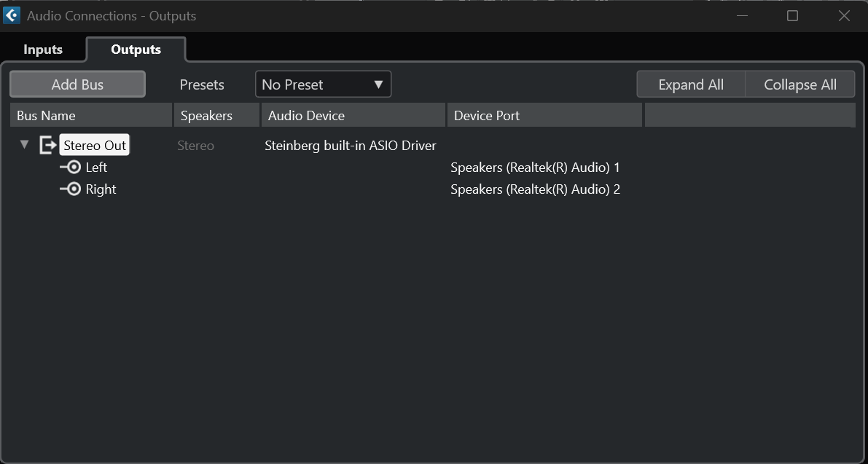Click the Speakers column header
This screenshot has height=464, width=868.
point(216,115)
